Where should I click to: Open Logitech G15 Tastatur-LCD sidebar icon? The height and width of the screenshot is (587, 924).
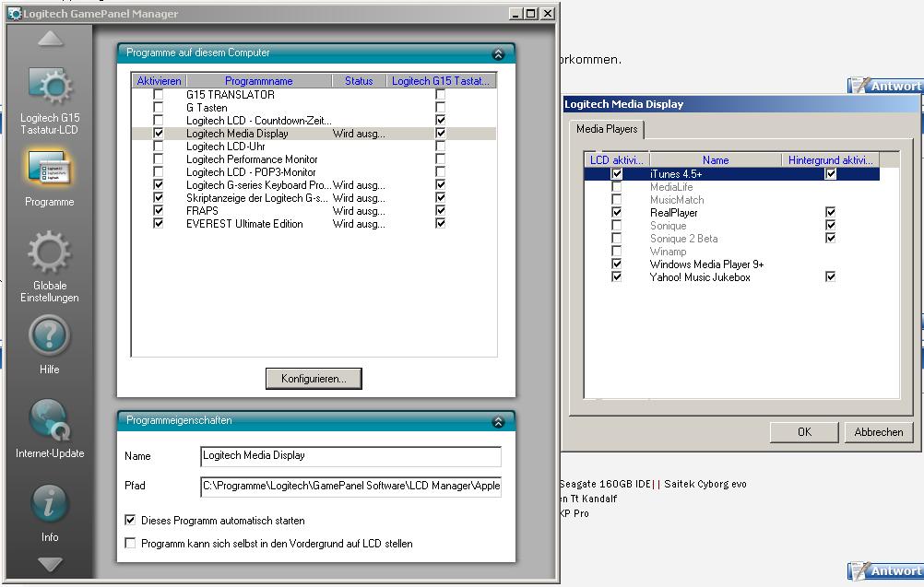50,87
